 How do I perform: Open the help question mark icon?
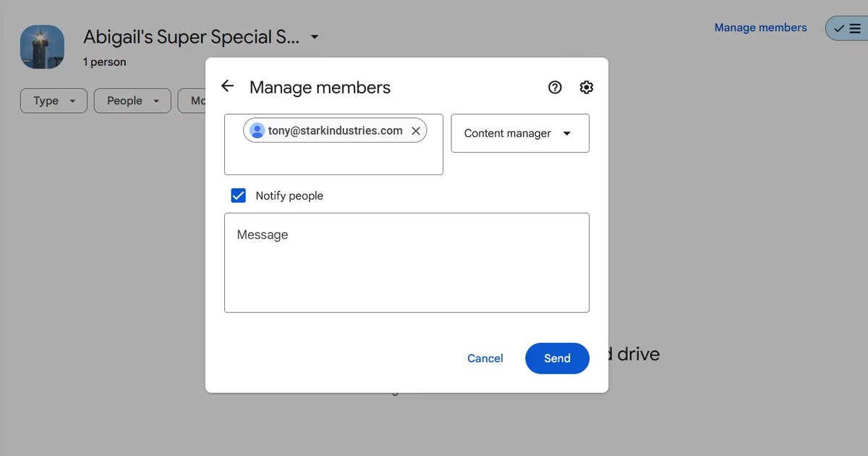pyautogui.click(x=555, y=88)
